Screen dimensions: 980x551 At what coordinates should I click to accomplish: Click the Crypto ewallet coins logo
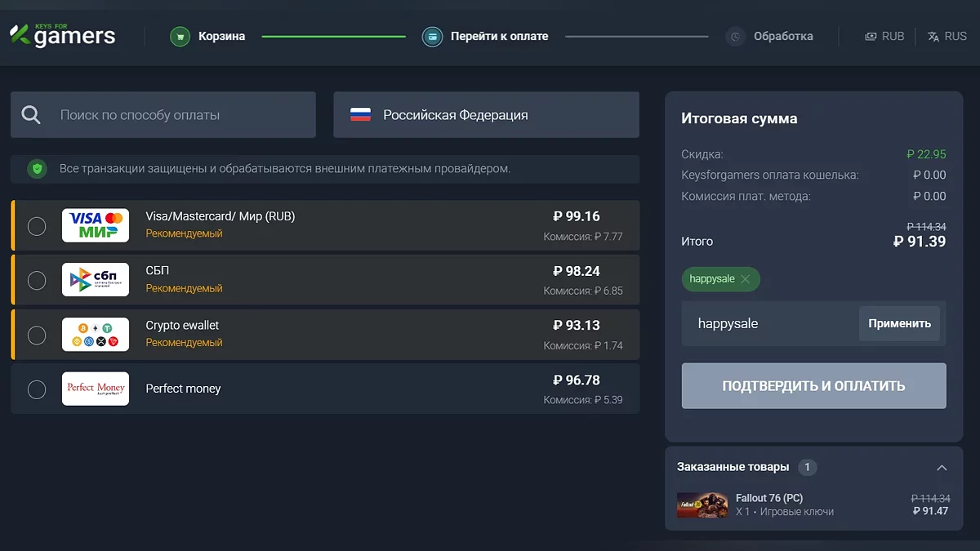(x=96, y=335)
